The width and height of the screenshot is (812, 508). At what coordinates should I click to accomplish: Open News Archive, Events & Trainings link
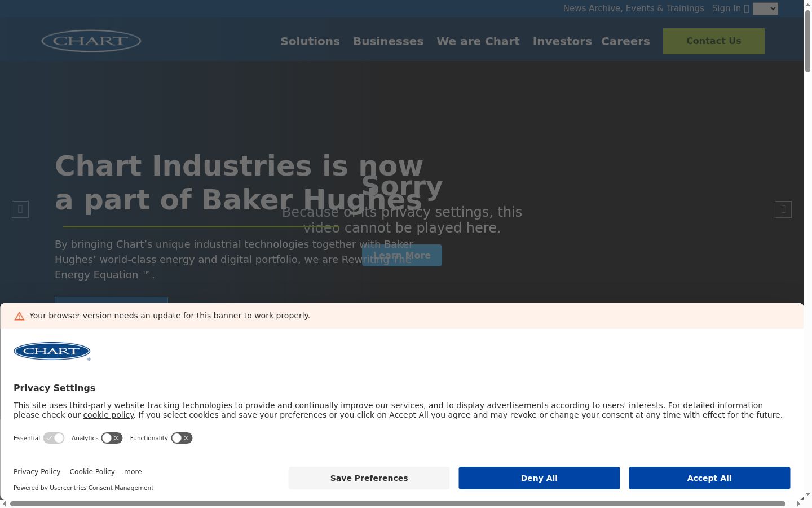(633, 8)
